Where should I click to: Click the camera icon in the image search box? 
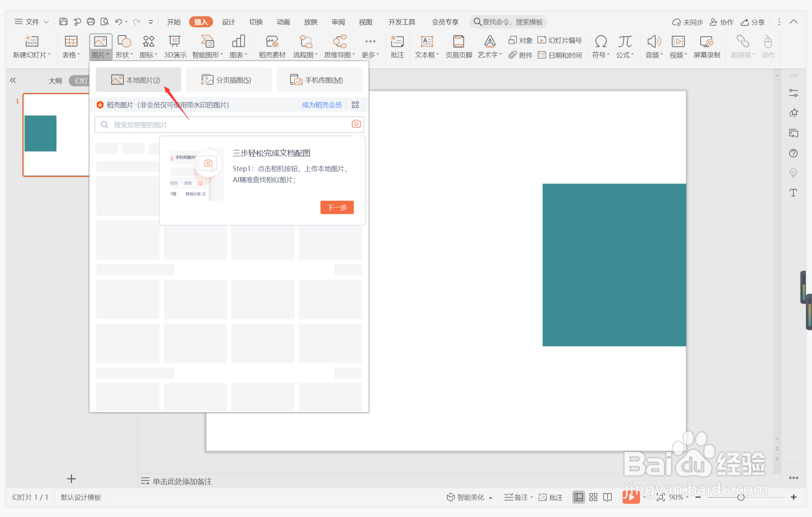(356, 124)
